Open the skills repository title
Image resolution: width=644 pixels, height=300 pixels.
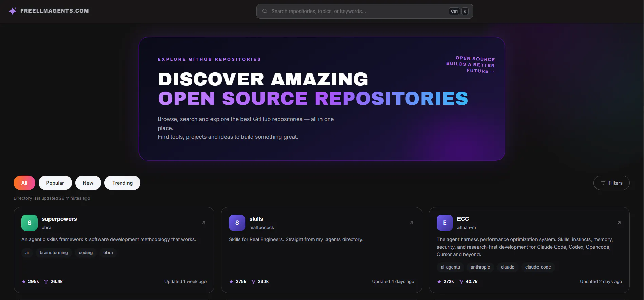coord(256,219)
